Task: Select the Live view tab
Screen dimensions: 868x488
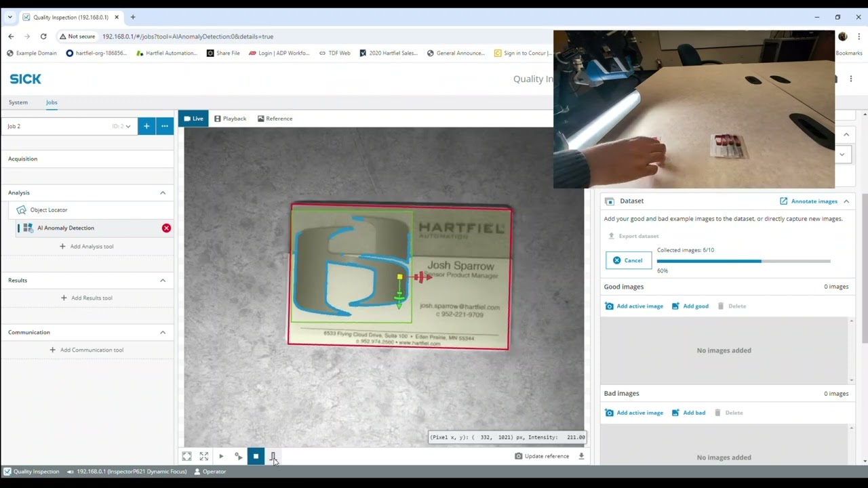Action: (x=193, y=119)
